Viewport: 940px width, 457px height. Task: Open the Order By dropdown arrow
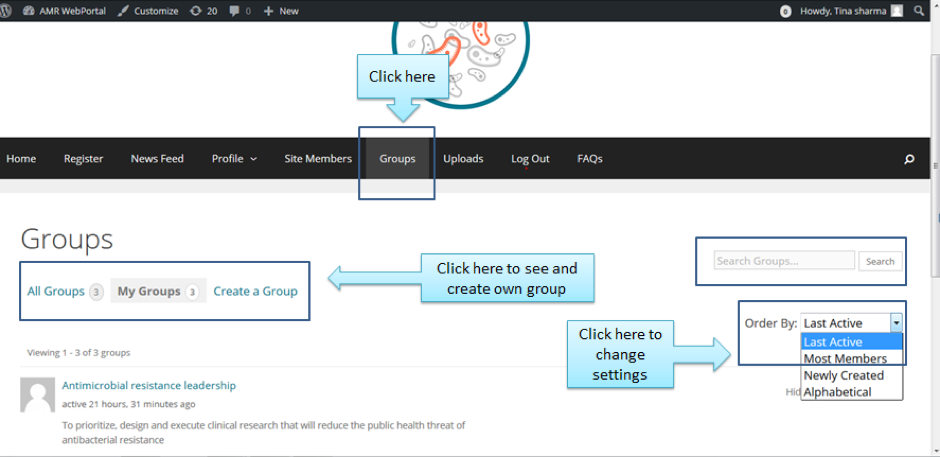click(x=896, y=323)
